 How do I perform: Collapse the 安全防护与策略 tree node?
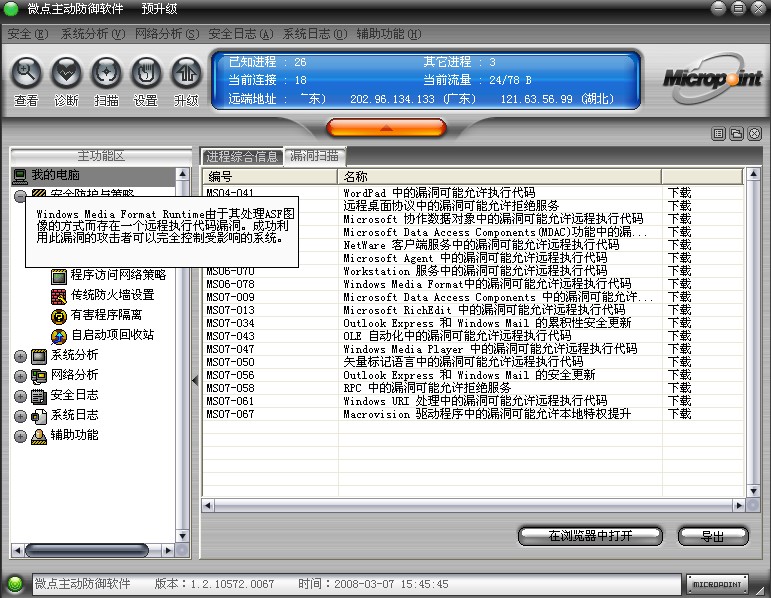click(x=20, y=196)
